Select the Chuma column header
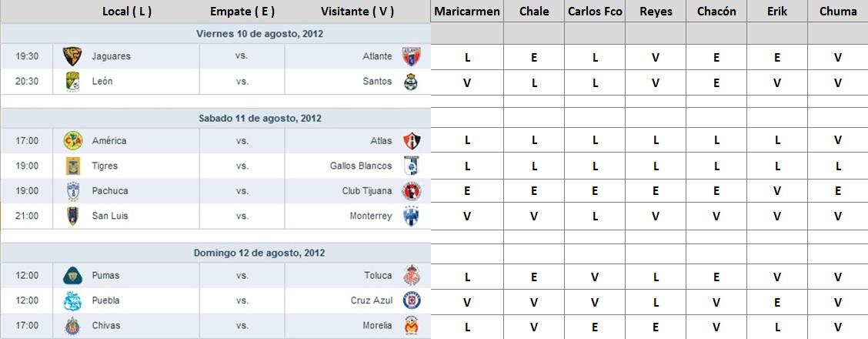This screenshot has height=339, width=868. tap(837, 12)
